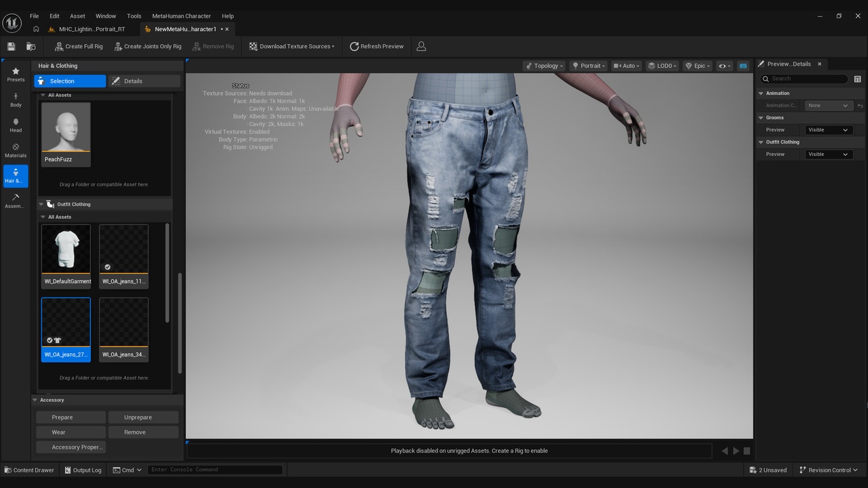Open the Body section in sidebar
This screenshot has width=868, height=488.
[x=16, y=100]
